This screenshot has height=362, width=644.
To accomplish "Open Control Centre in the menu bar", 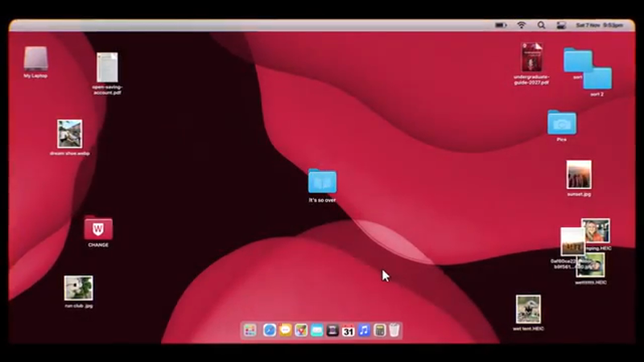I will [561, 26].
